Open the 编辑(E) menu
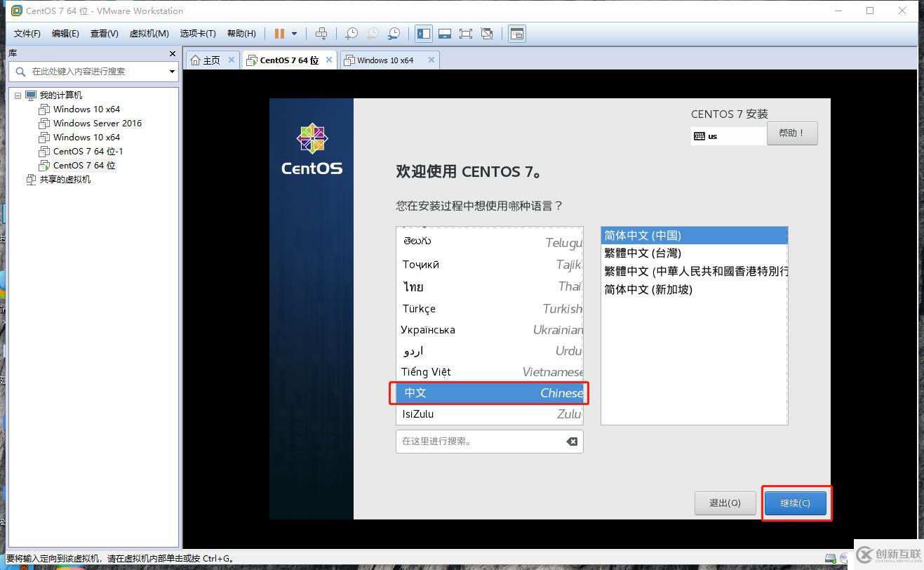Screen dimensions: 924x570 (65, 34)
